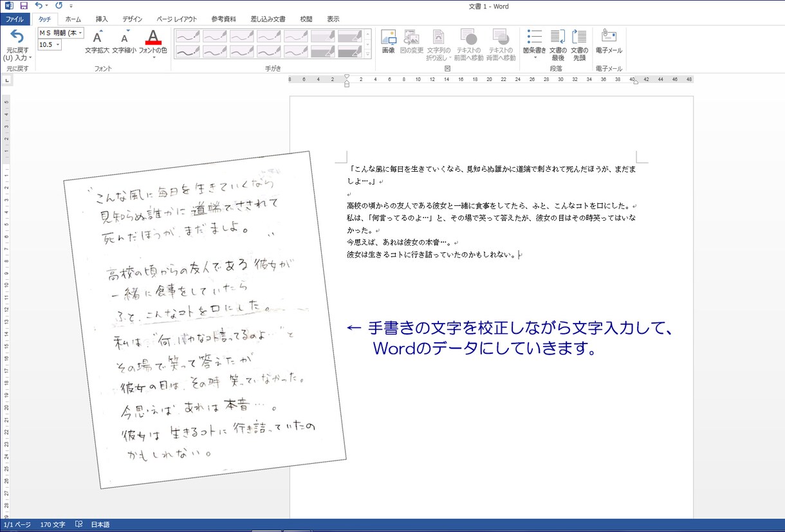Click the line starting 高校の頃からの友人
Viewport: 785px width, 532px height.
492,206
